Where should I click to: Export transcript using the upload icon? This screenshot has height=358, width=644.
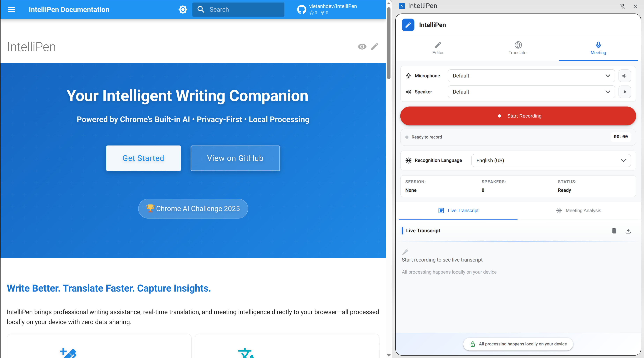click(628, 231)
